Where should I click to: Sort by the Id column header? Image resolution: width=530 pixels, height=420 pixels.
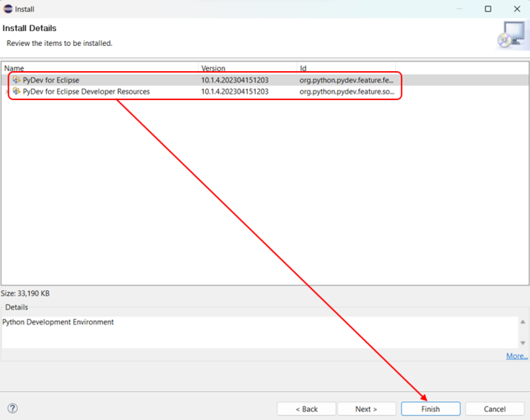click(346, 68)
